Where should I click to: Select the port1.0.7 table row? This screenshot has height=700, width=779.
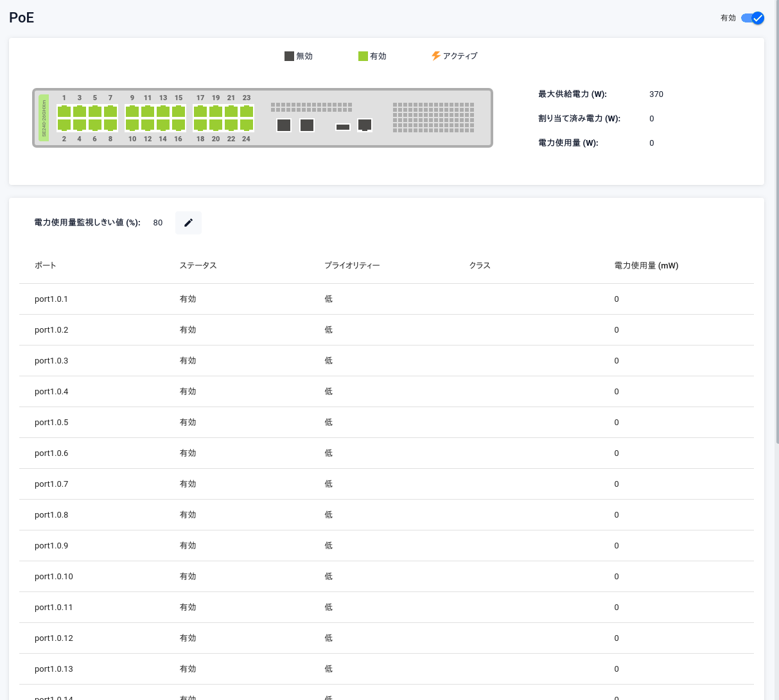coord(386,484)
